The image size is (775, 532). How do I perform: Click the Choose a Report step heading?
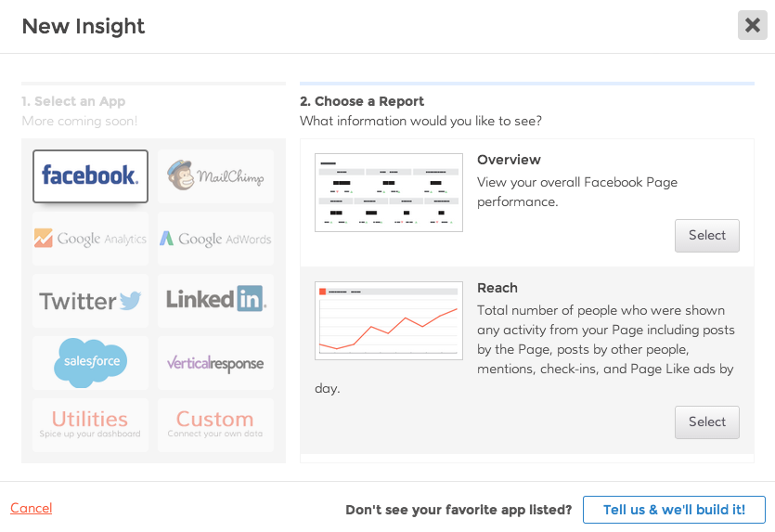pyautogui.click(x=362, y=101)
